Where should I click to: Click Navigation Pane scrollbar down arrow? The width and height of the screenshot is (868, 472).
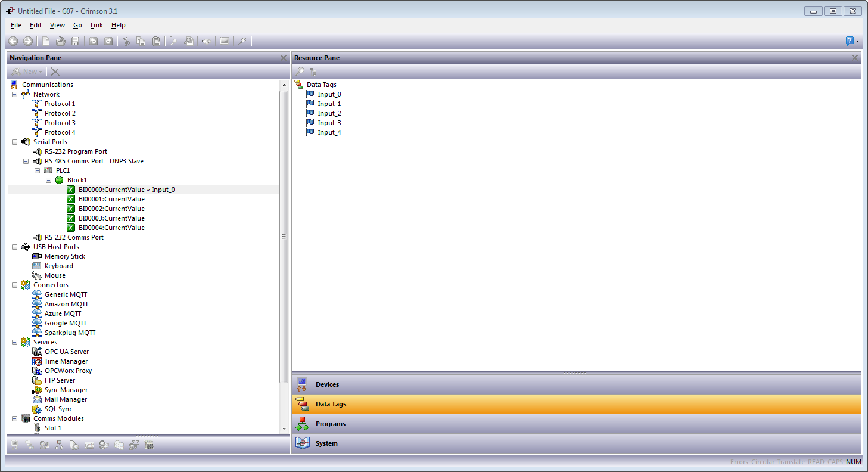point(284,428)
